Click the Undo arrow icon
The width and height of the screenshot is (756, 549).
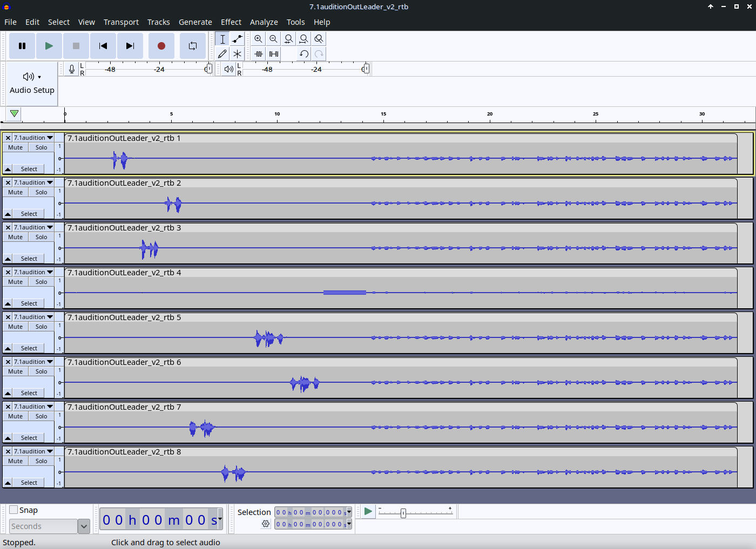click(x=304, y=54)
